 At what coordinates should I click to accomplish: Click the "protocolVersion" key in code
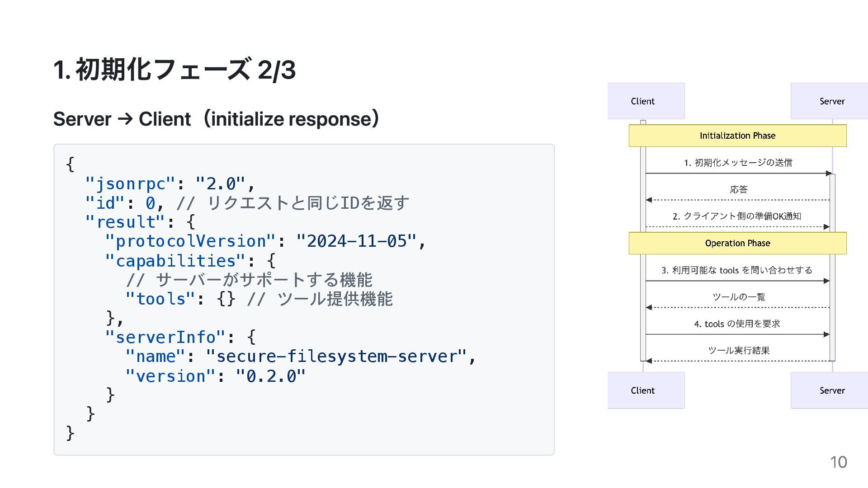[x=190, y=241]
